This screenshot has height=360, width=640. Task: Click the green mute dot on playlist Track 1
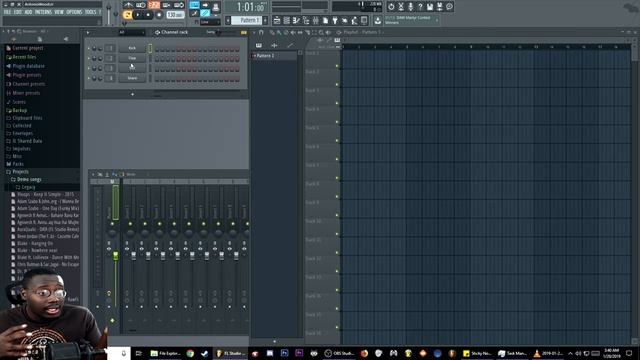point(337,66)
